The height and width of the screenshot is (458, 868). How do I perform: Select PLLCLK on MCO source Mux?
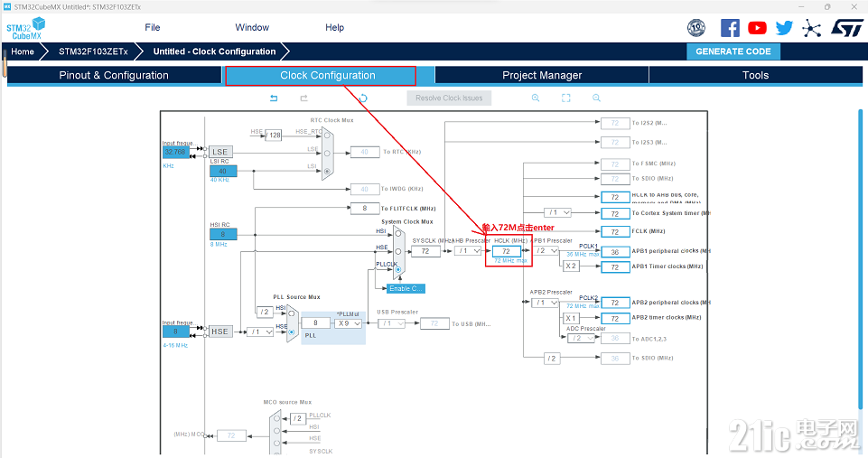coord(276,418)
